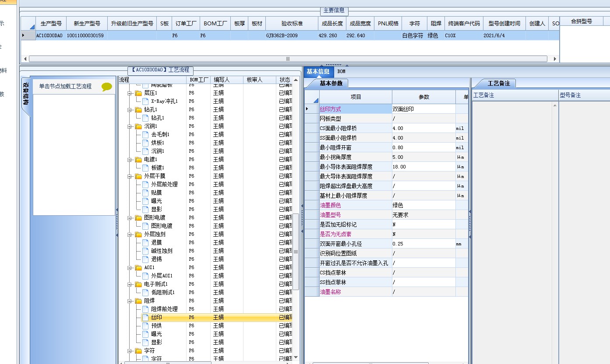Collapse the AOI1 tree node
The image size is (610, 364).
click(x=130, y=268)
